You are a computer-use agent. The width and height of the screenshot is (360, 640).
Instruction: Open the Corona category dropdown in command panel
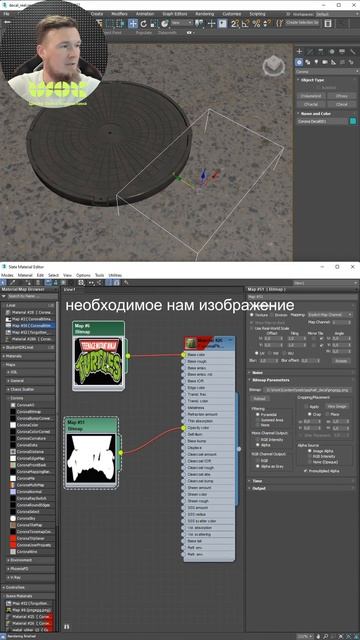pos(327,72)
